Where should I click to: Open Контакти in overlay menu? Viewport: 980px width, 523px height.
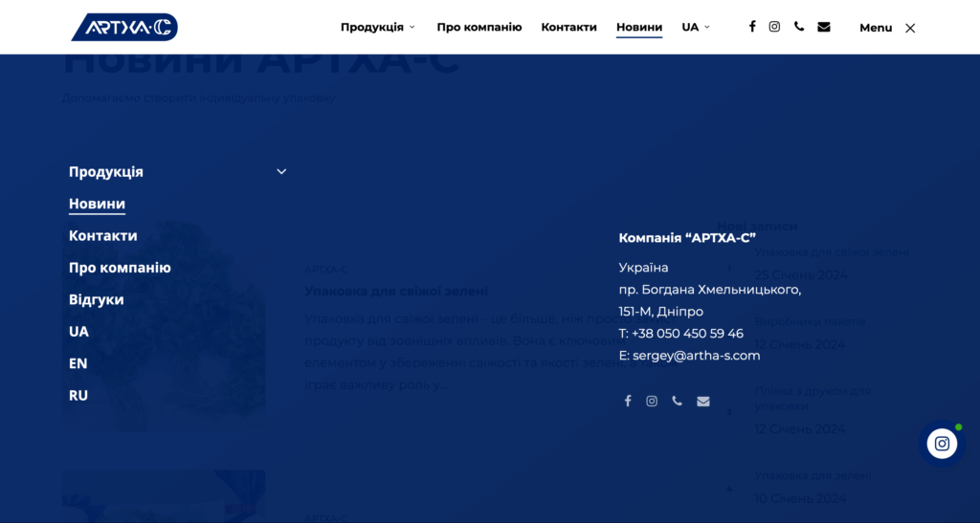pyautogui.click(x=103, y=235)
